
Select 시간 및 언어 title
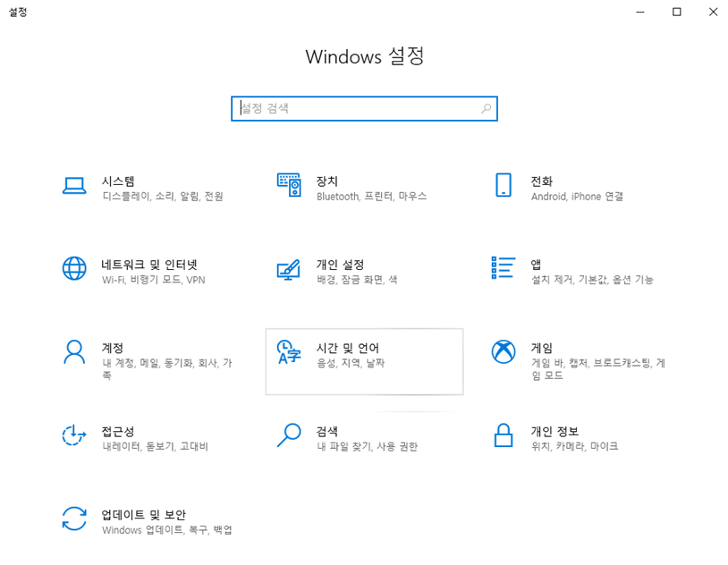[348, 348]
